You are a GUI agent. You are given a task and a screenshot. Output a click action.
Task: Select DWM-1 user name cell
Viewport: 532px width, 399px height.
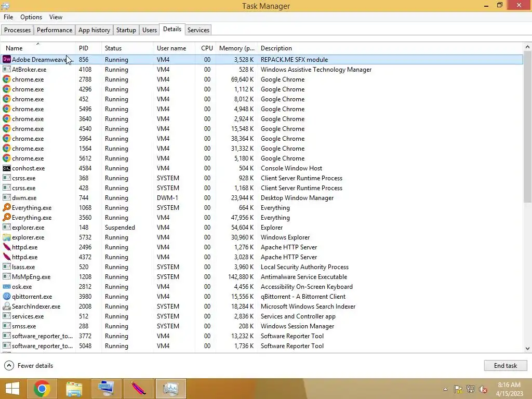[167, 197]
